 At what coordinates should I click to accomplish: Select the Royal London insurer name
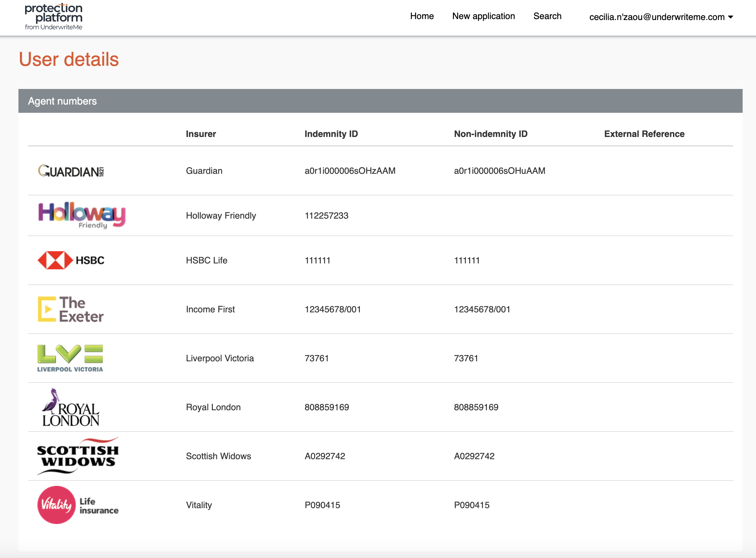[x=213, y=407]
